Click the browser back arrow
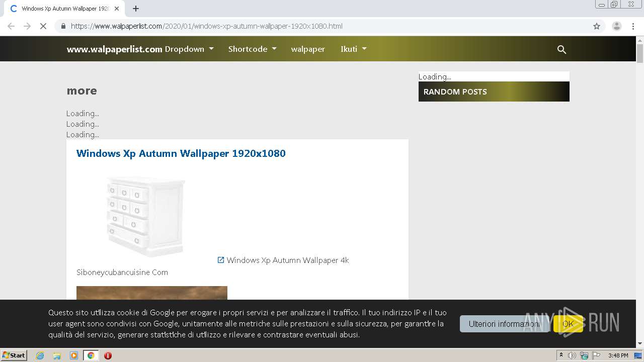Screen dimensions: 644x362 [11, 26]
